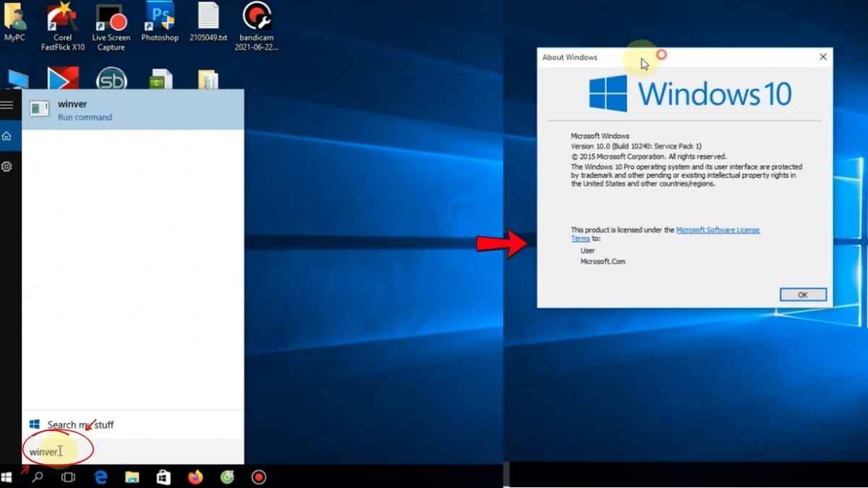Launch Live Screen Capture shortcut

pos(111,27)
